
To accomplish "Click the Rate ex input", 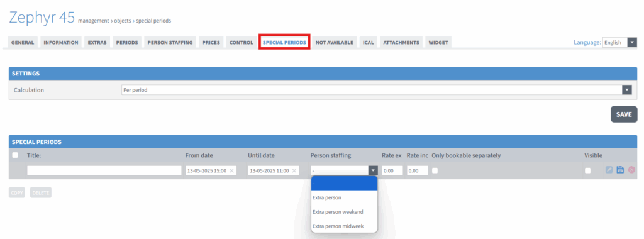I will point(392,171).
